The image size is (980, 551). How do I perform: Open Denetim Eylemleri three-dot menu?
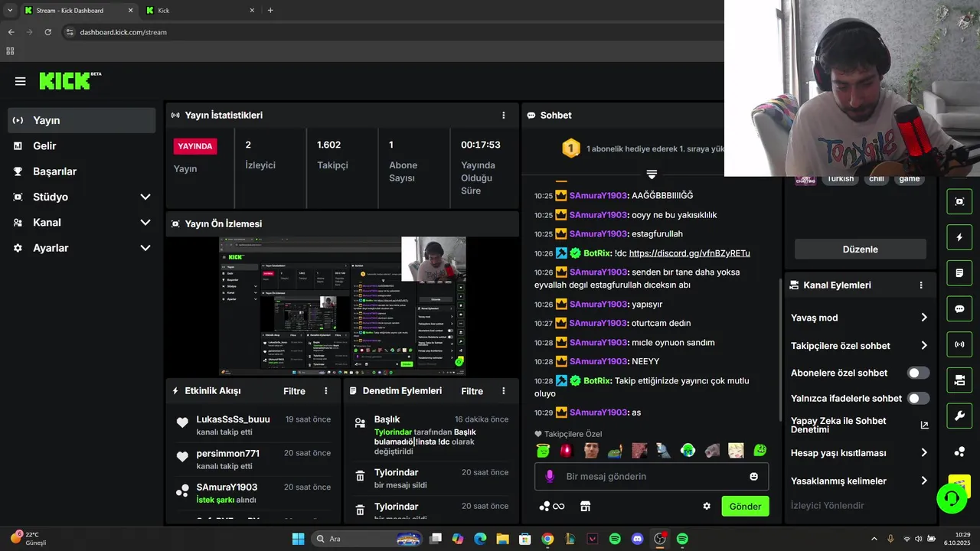[x=504, y=391]
